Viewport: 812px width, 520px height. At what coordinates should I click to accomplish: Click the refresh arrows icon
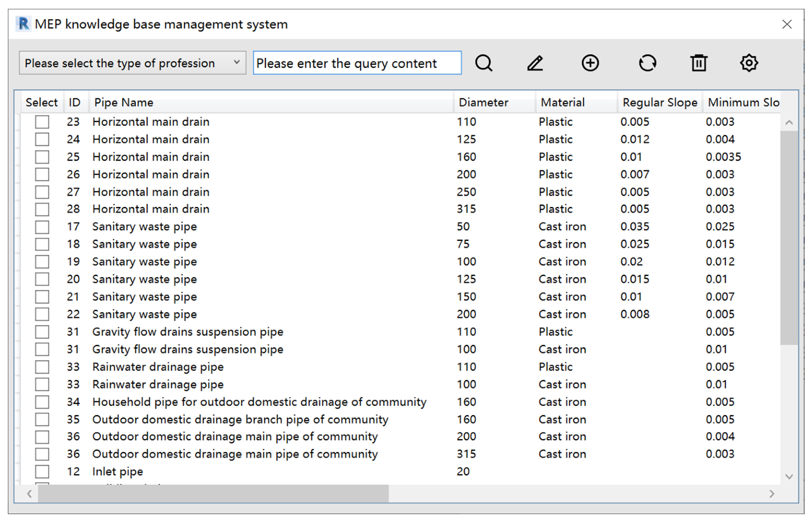647,63
